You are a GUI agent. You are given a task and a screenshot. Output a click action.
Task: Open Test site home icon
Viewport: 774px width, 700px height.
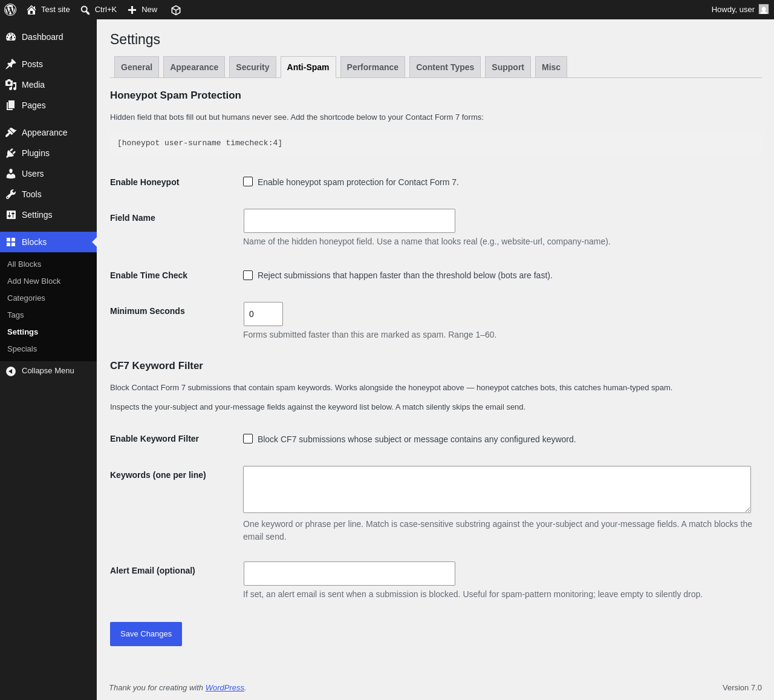31,10
